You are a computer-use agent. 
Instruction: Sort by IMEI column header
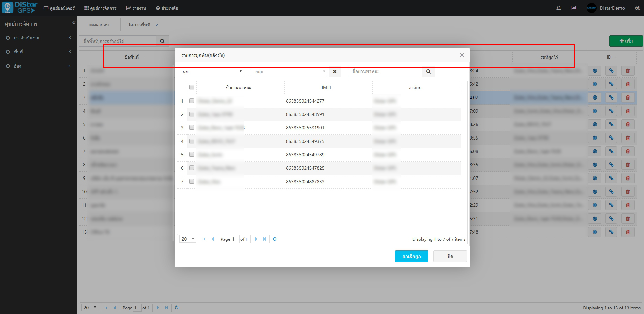pyautogui.click(x=328, y=87)
